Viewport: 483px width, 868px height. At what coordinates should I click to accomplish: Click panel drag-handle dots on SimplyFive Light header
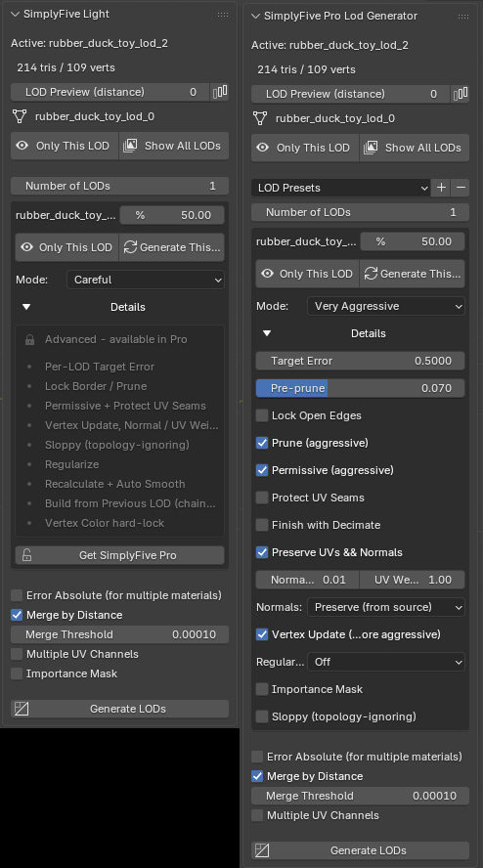point(223,15)
